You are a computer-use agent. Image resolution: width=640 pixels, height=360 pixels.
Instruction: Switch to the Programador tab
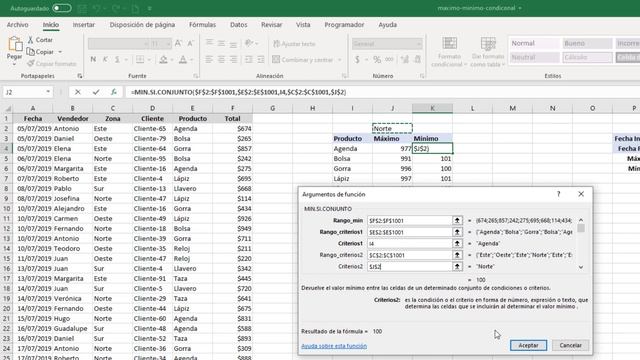pos(344,25)
